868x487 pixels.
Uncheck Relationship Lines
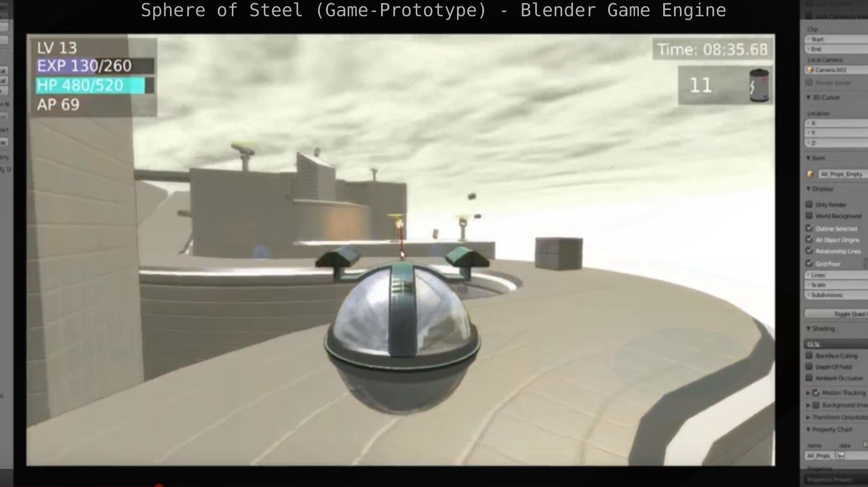point(809,251)
